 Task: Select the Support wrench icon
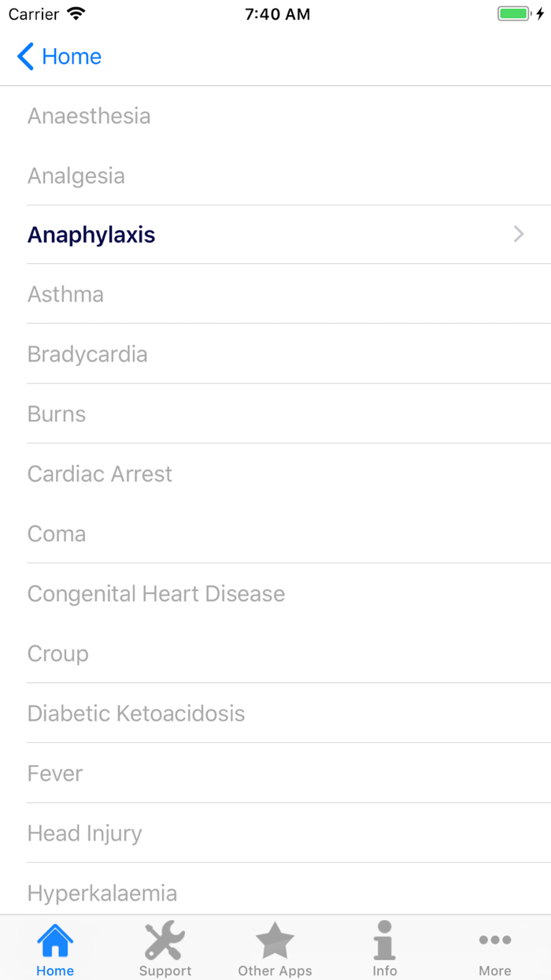coord(165,941)
